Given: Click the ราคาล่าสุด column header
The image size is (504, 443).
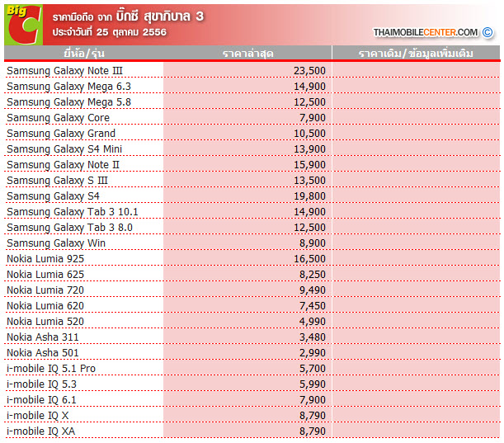Looking at the screenshot, I should [247, 54].
